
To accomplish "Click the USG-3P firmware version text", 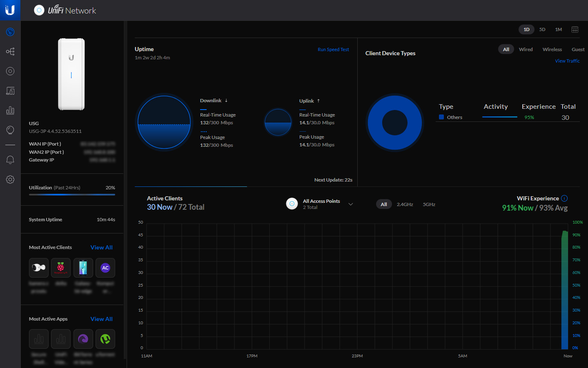I will 55,131.
